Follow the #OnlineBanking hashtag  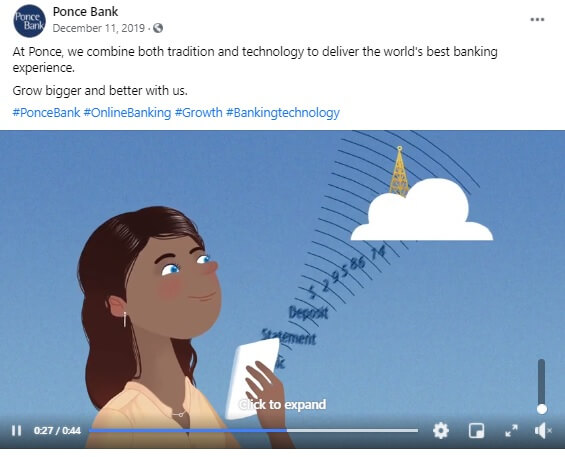(x=127, y=112)
